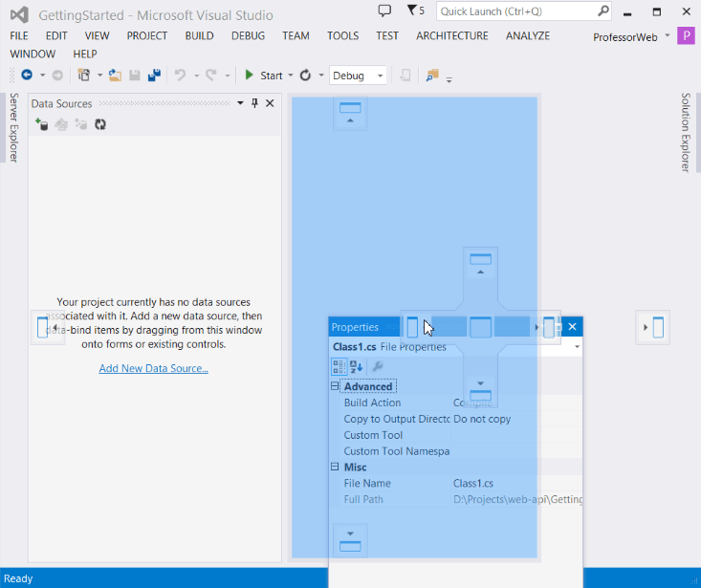Click the Categorized view icon in Properties

[x=339, y=367]
